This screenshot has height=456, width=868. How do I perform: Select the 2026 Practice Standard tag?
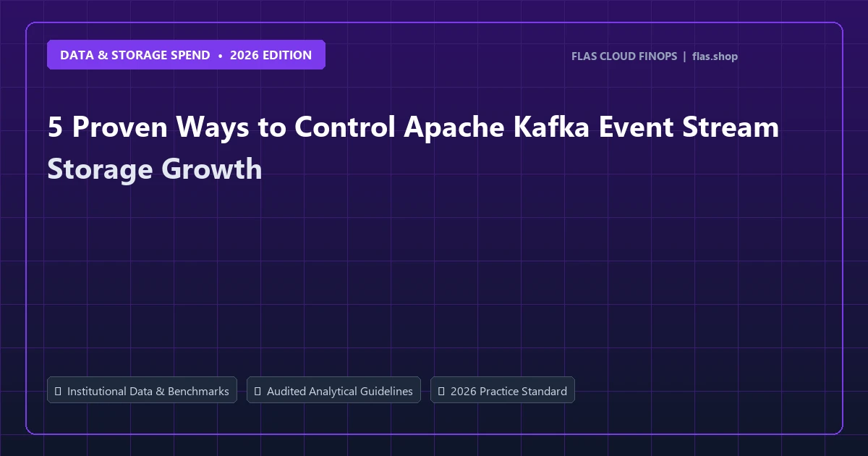[503, 390]
